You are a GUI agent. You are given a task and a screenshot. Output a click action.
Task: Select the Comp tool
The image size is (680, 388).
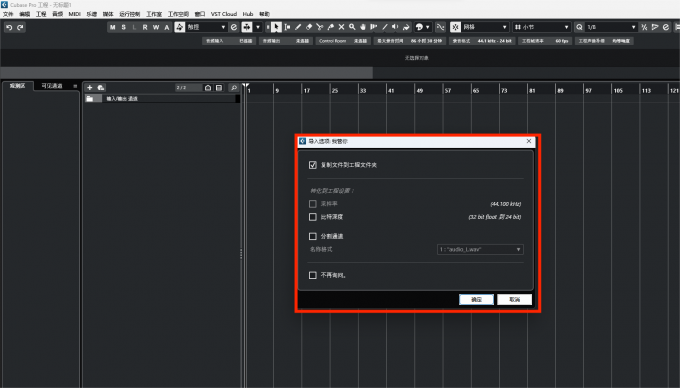click(x=373, y=27)
